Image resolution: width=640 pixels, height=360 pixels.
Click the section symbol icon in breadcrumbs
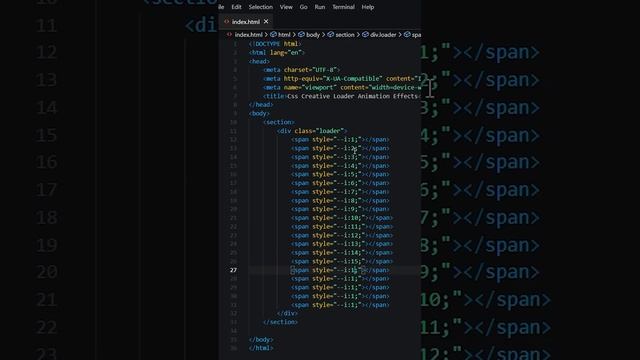(331, 35)
